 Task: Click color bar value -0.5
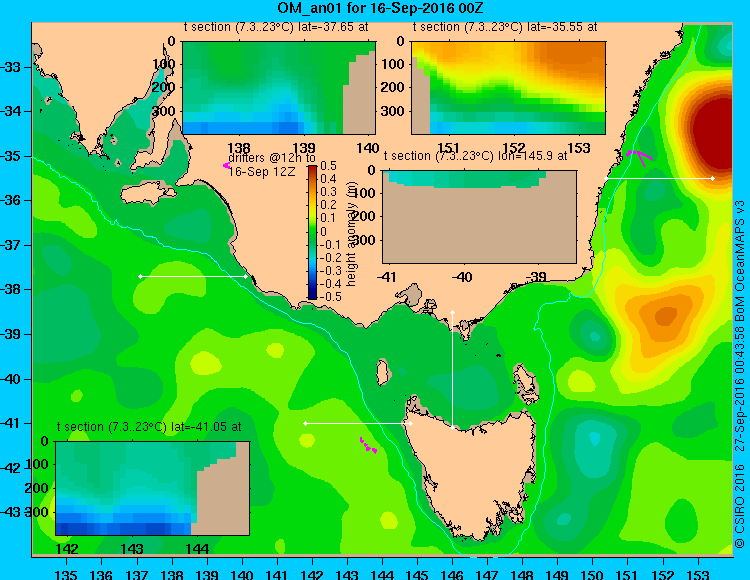click(330, 296)
